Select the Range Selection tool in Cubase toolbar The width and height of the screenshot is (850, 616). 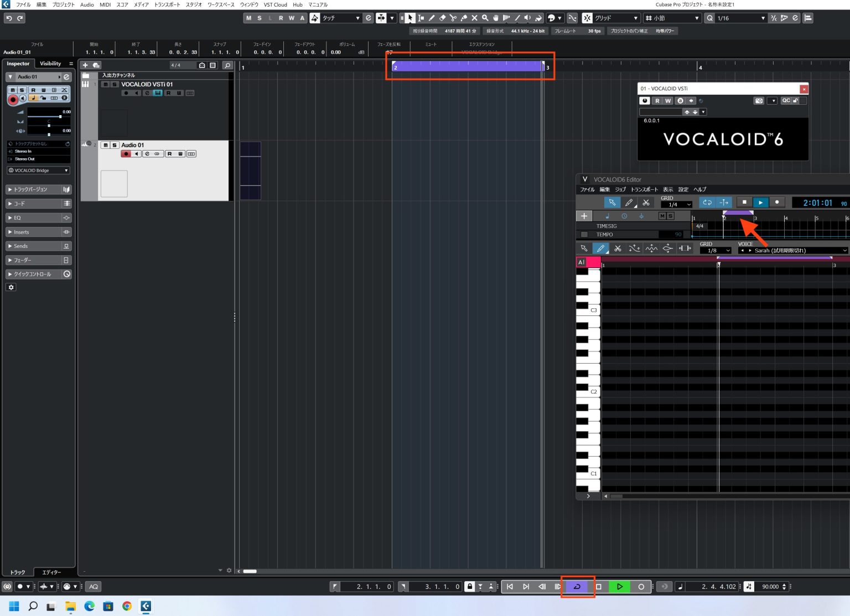point(421,18)
